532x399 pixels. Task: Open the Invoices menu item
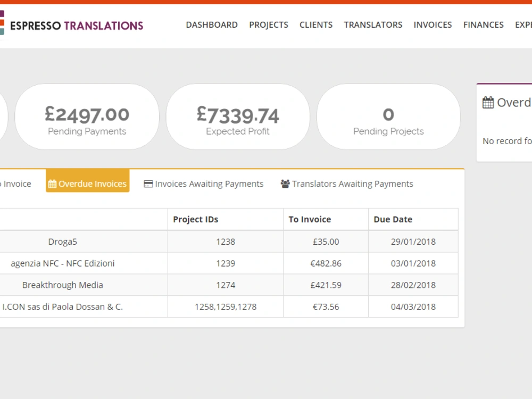[433, 25]
